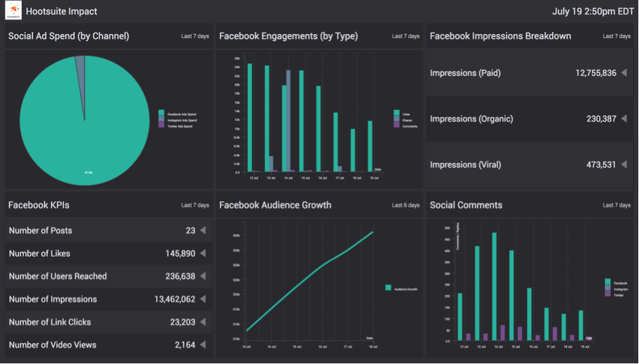Open the Last 7 days range on Social Ad Spend
The image size is (639, 364).
click(195, 36)
